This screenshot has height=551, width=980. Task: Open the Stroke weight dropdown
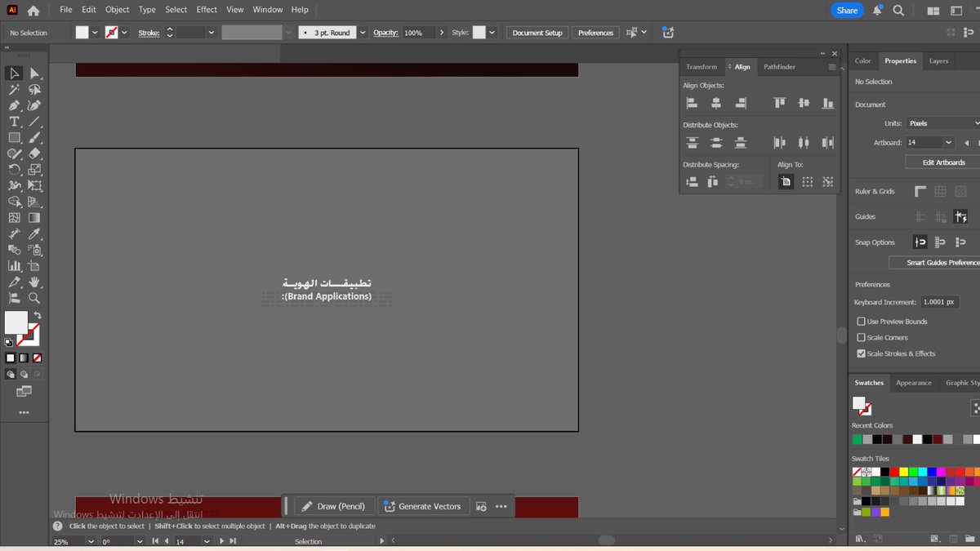(x=212, y=33)
